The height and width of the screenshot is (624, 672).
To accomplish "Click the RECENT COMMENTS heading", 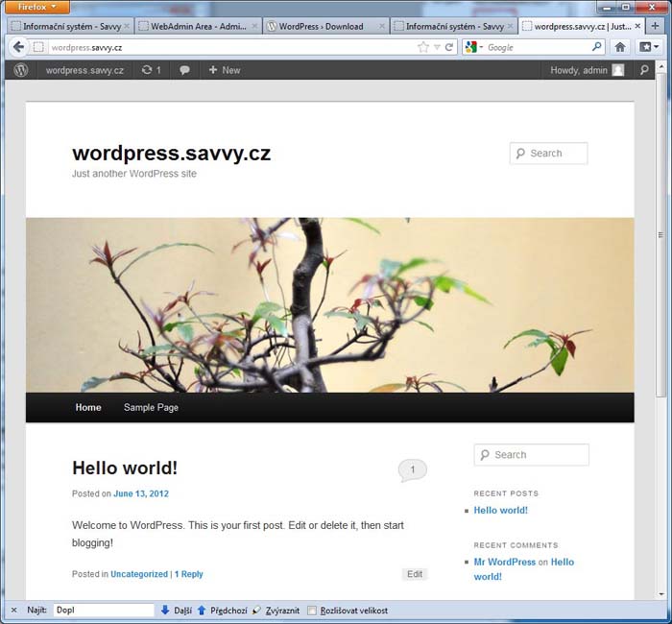I will point(516,545).
